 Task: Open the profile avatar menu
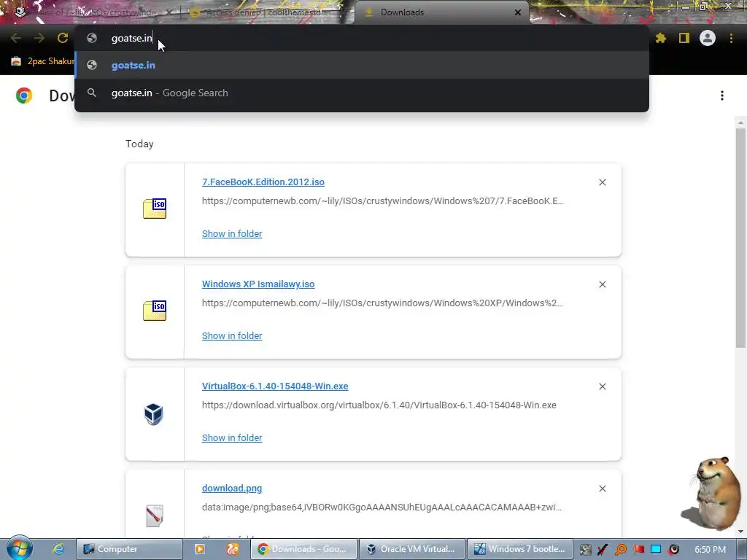708,38
